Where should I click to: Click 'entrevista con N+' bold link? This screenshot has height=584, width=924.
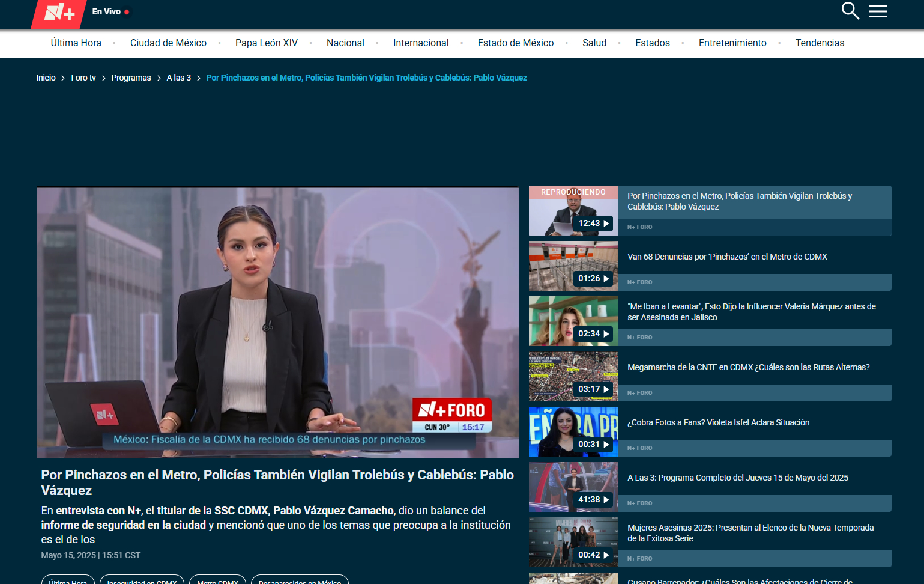pyautogui.click(x=98, y=511)
